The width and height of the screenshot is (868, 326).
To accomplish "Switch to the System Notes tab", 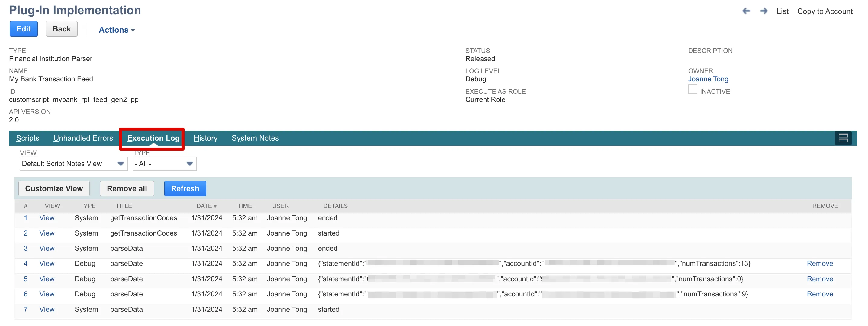I will tap(255, 138).
